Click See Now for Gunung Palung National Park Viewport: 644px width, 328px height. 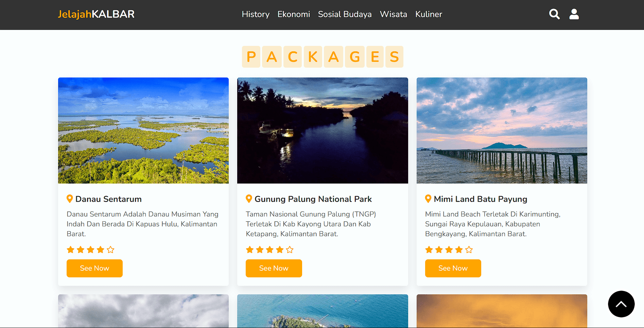pos(274,268)
